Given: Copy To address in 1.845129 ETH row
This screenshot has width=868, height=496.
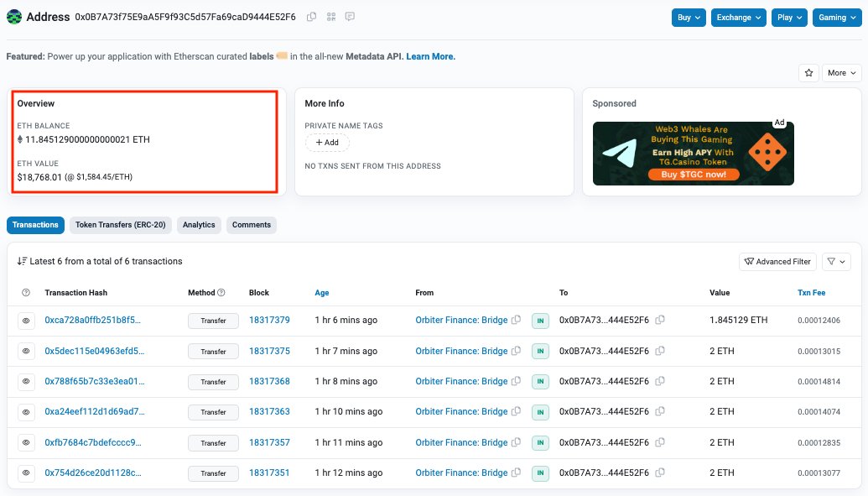Looking at the screenshot, I should (660, 320).
